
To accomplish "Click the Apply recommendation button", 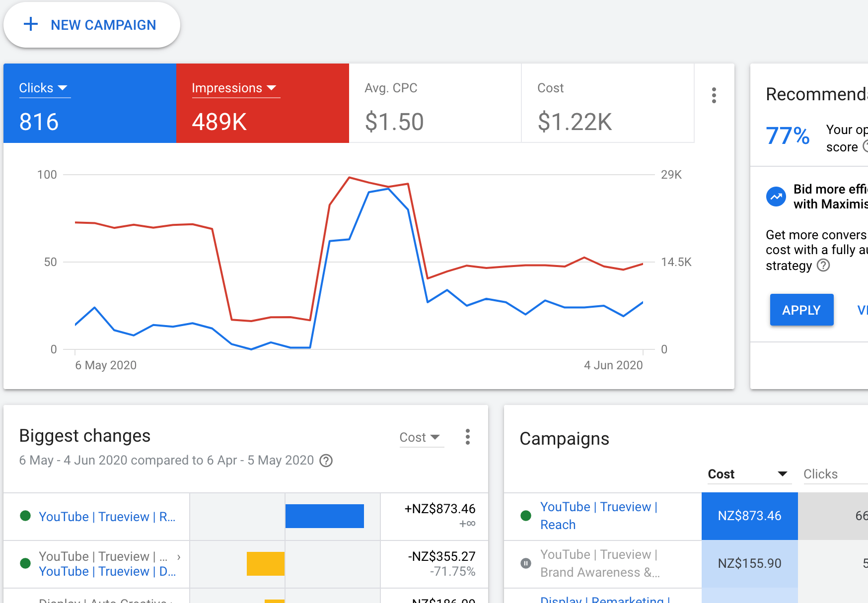I will click(x=801, y=310).
